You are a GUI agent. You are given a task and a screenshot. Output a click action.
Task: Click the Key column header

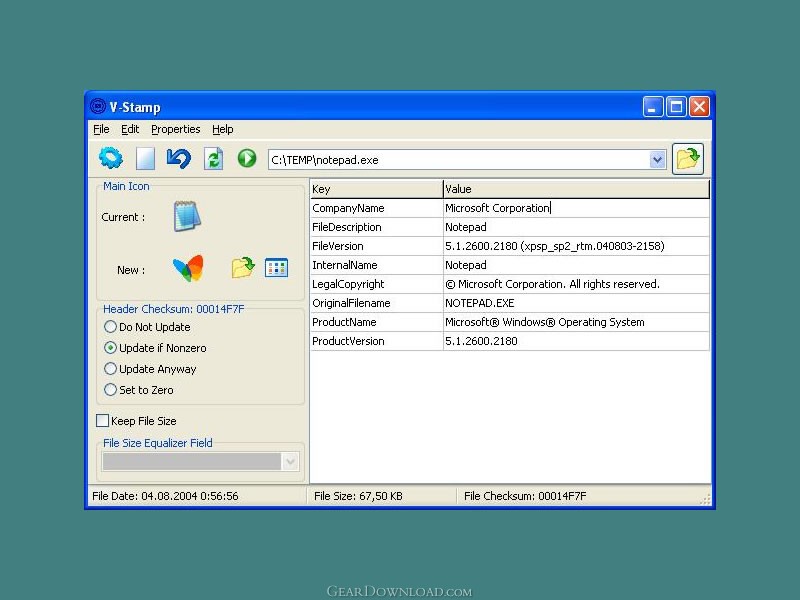[x=377, y=189]
